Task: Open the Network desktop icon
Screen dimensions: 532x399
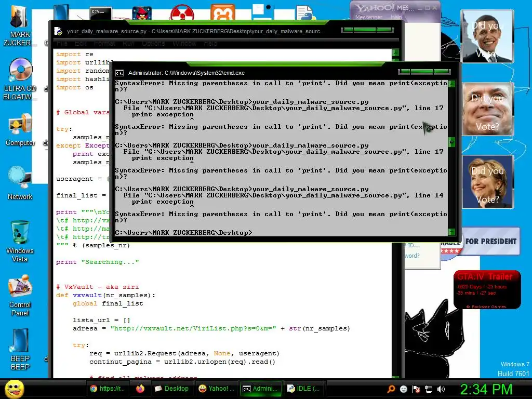Action: tap(20, 182)
